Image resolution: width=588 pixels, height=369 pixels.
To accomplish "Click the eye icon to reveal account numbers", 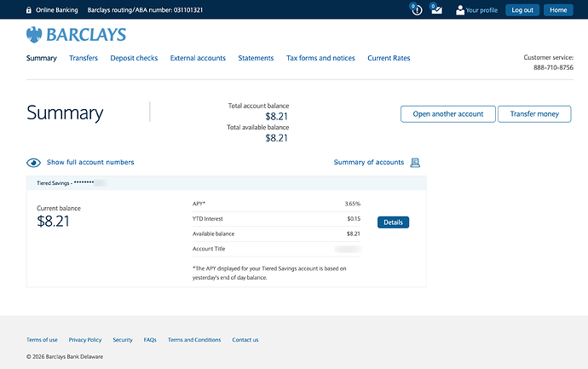I will 33,163.
